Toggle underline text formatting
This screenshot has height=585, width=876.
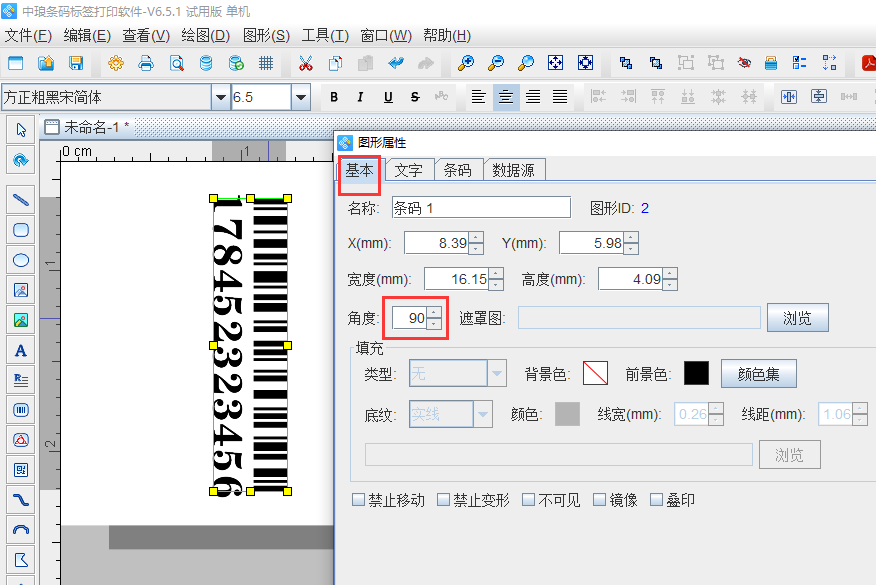tap(388, 97)
